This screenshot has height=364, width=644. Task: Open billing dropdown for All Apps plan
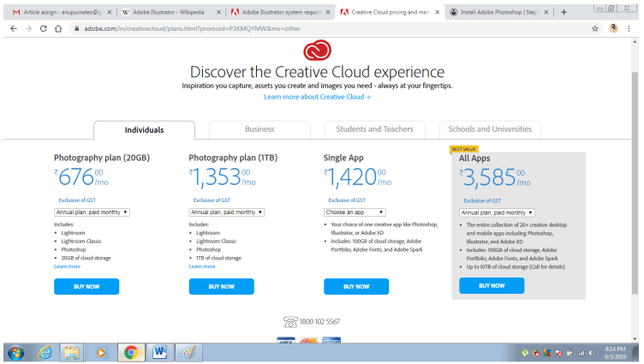point(497,212)
